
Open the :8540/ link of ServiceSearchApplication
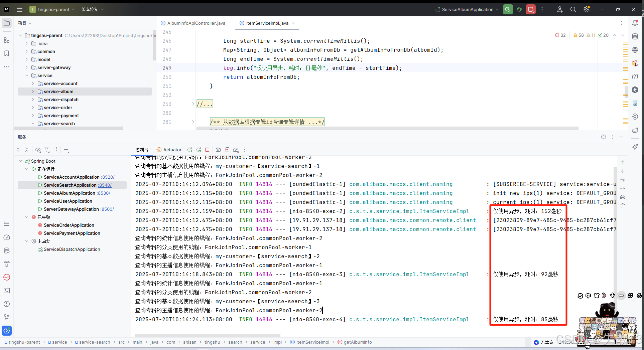point(105,185)
